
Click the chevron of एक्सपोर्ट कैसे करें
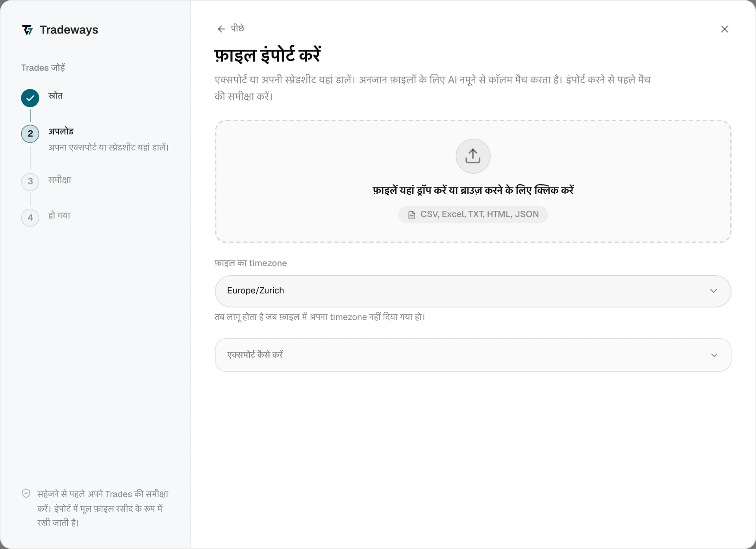click(714, 355)
